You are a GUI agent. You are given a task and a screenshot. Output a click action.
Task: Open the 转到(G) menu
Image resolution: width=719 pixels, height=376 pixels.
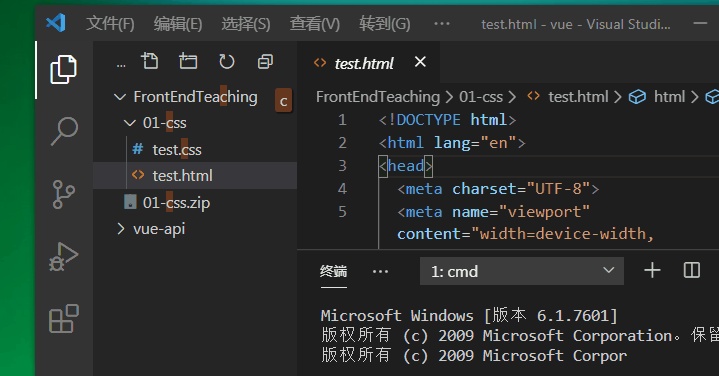385,23
